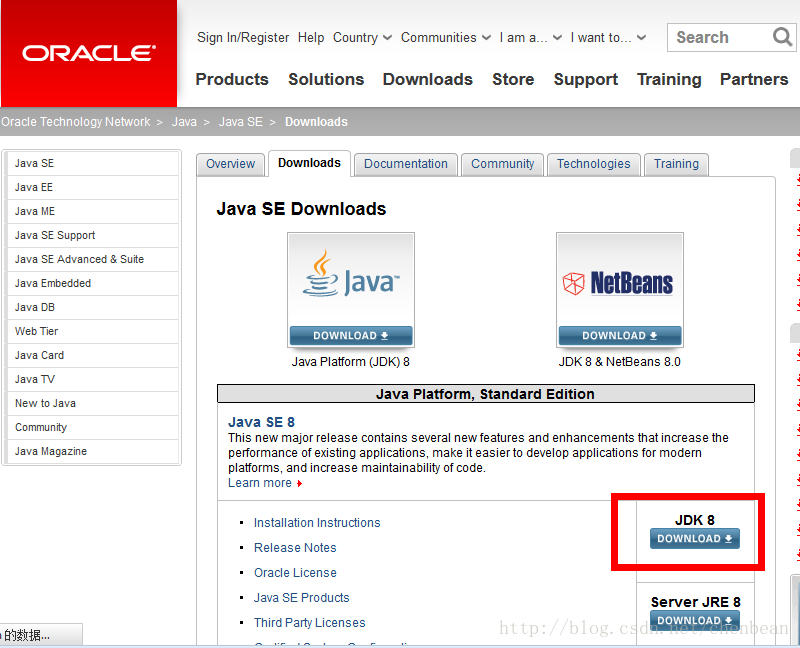Open New to Java sidebar item
The width and height of the screenshot is (800, 648).
93,403
